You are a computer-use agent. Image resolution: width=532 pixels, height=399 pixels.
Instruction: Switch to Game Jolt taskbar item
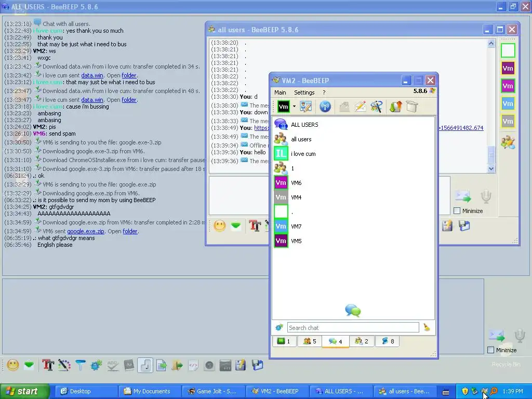tap(212, 391)
